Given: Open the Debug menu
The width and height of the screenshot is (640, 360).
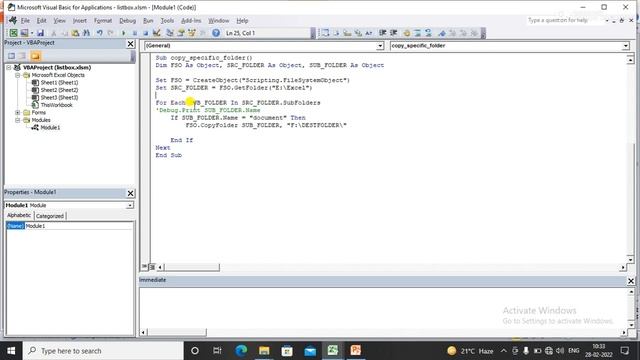Looking at the screenshot, I should (127, 20).
